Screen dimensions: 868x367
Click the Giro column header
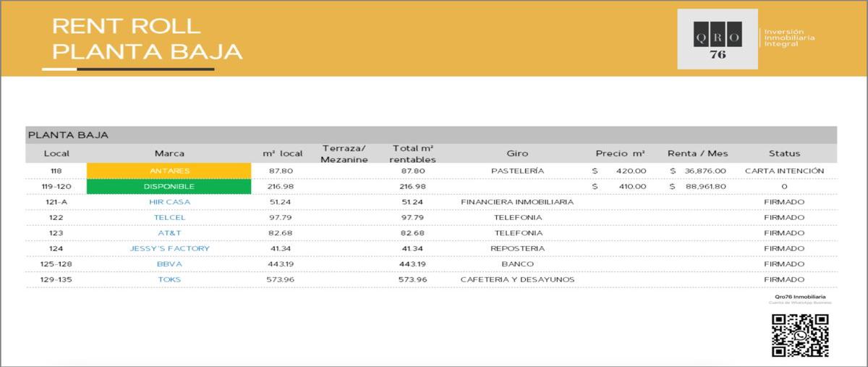coord(517,153)
